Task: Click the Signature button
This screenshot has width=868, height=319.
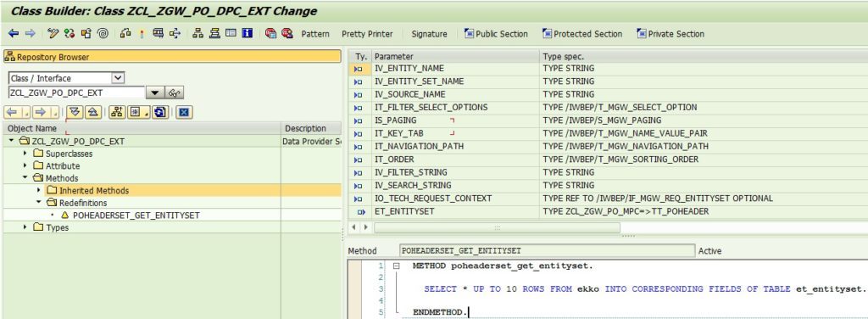Action: (x=429, y=34)
